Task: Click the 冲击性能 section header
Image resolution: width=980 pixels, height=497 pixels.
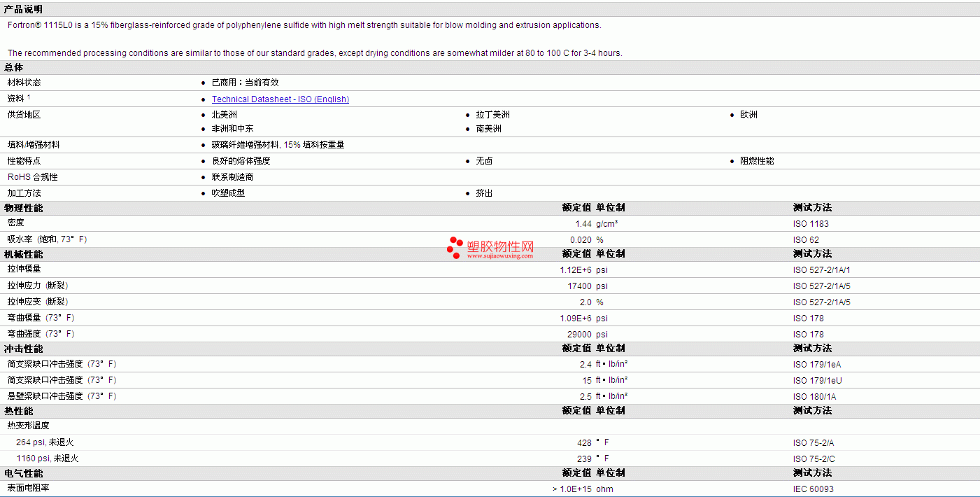Action: pos(23,349)
